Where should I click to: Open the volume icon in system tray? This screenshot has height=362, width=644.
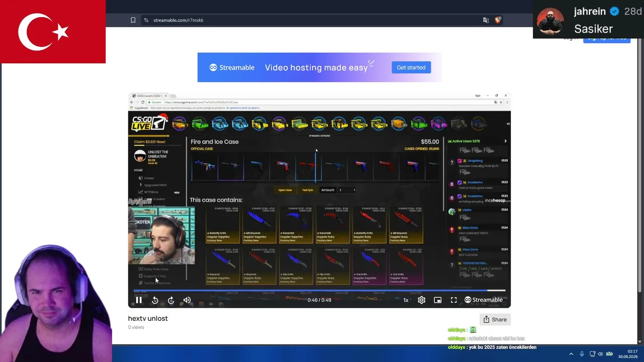click(x=600, y=354)
